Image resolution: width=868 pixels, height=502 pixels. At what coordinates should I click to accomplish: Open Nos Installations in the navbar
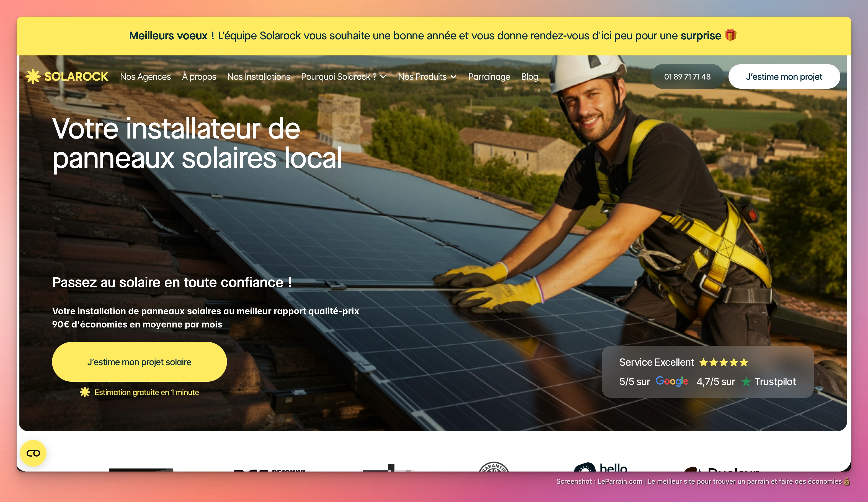259,76
